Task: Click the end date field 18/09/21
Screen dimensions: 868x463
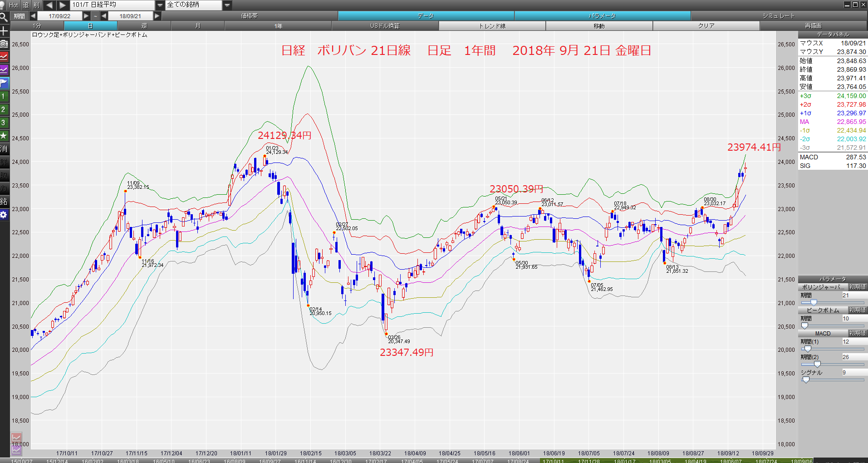Action: 131,16
